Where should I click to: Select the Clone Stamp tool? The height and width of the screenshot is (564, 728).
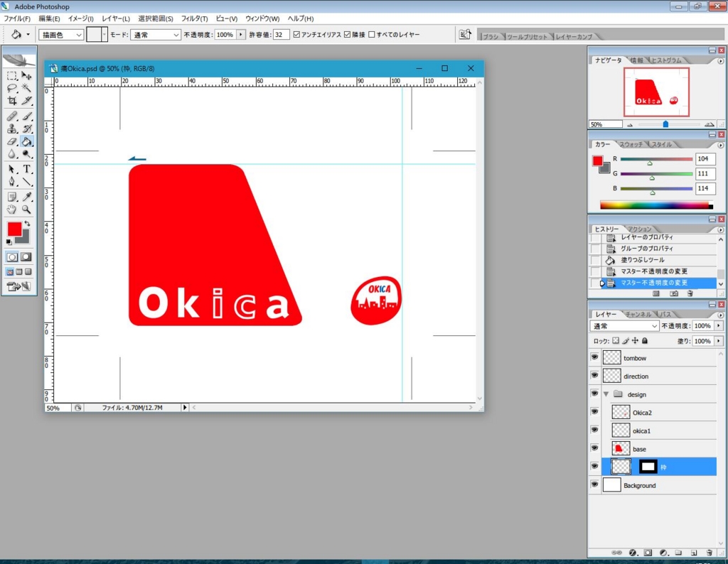[x=12, y=129]
